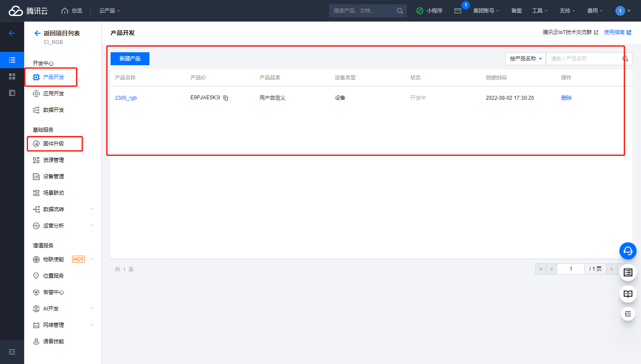Click the page number input box
Screen dimensions: 641x364
(x=571, y=269)
